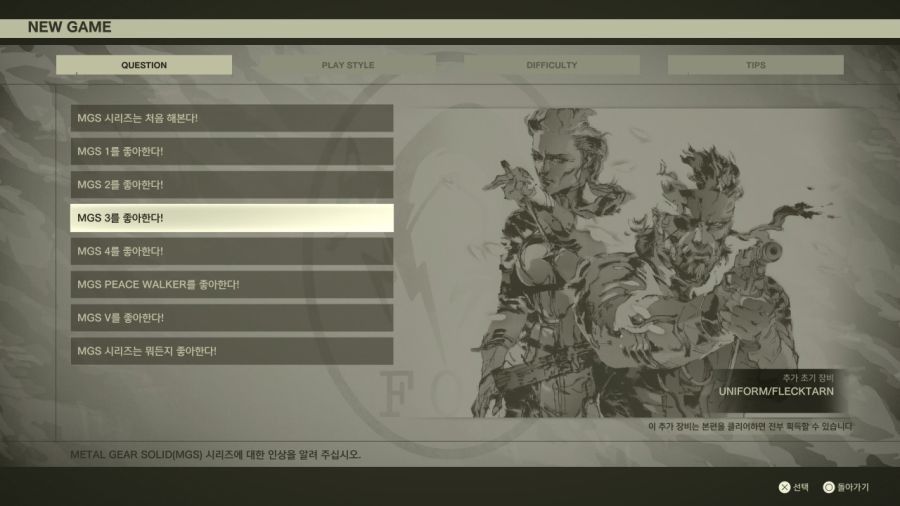Screen dimensions: 900x506
Task: Select the QUESTION tab
Action: 144,65
